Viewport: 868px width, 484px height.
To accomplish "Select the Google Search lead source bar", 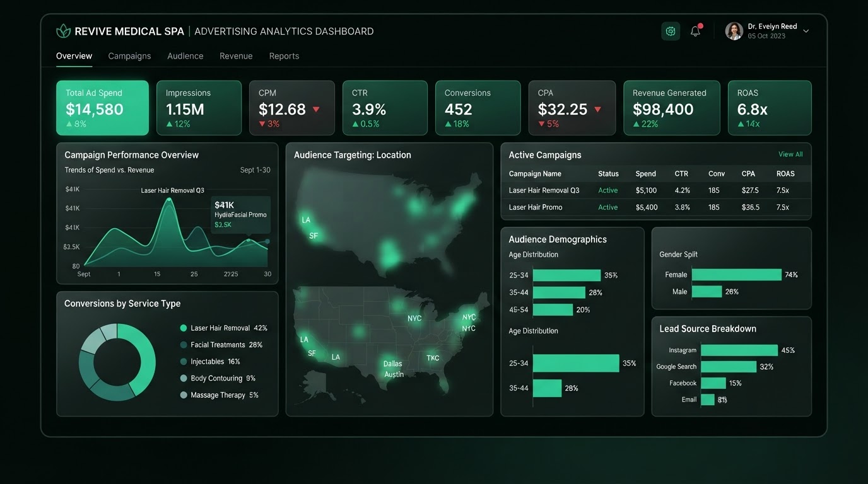I will pyautogui.click(x=729, y=367).
